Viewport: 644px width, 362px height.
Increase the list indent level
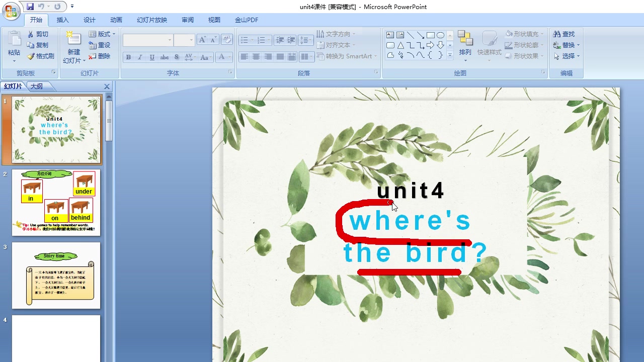pos(291,40)
